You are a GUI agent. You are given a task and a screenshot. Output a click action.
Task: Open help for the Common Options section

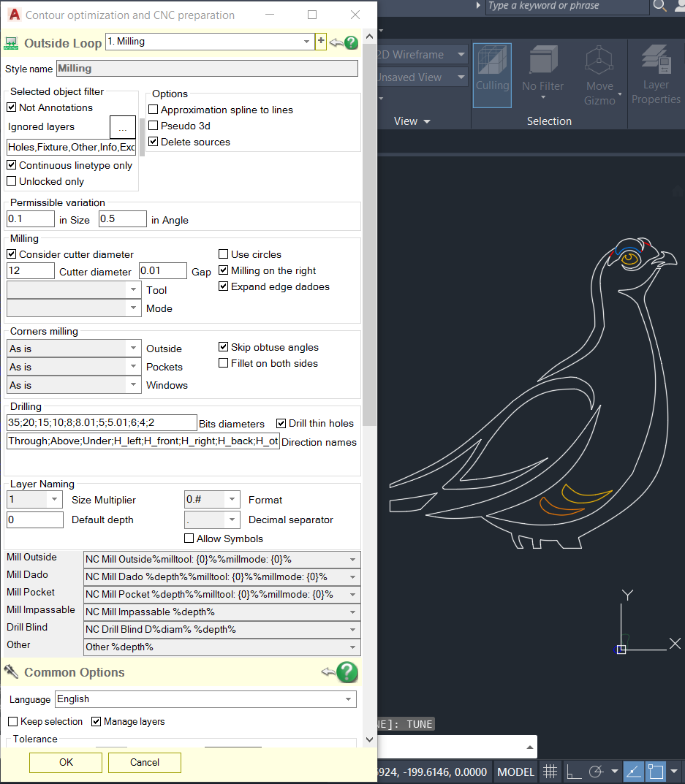point(347,672)
